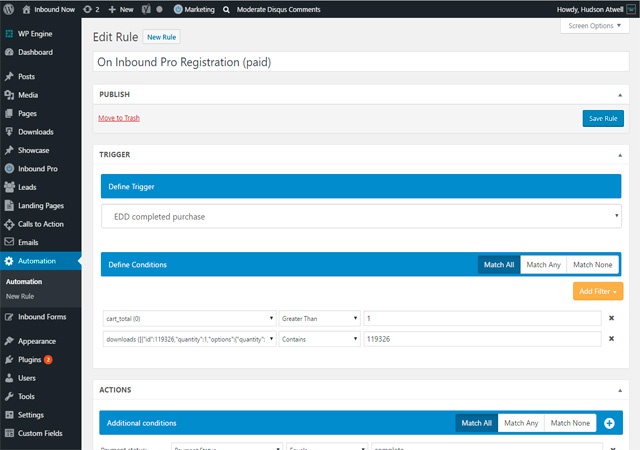Open the Emails envelope icon

pos(9,242)
